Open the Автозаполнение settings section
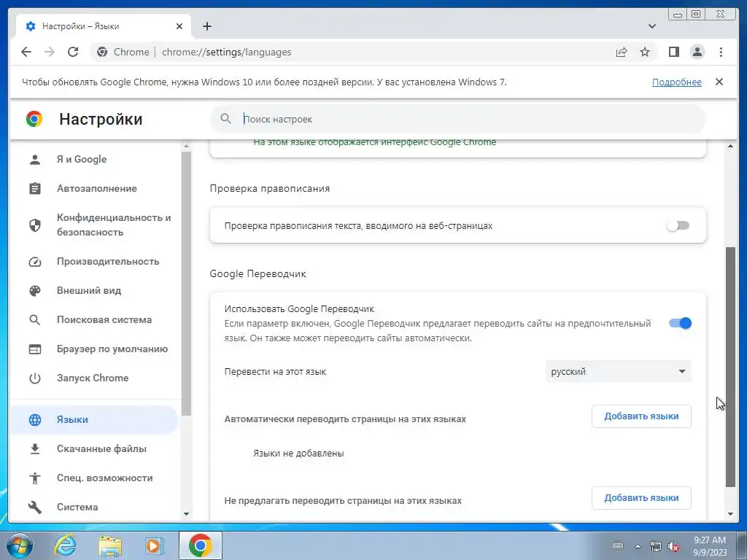 click(94, 189)
